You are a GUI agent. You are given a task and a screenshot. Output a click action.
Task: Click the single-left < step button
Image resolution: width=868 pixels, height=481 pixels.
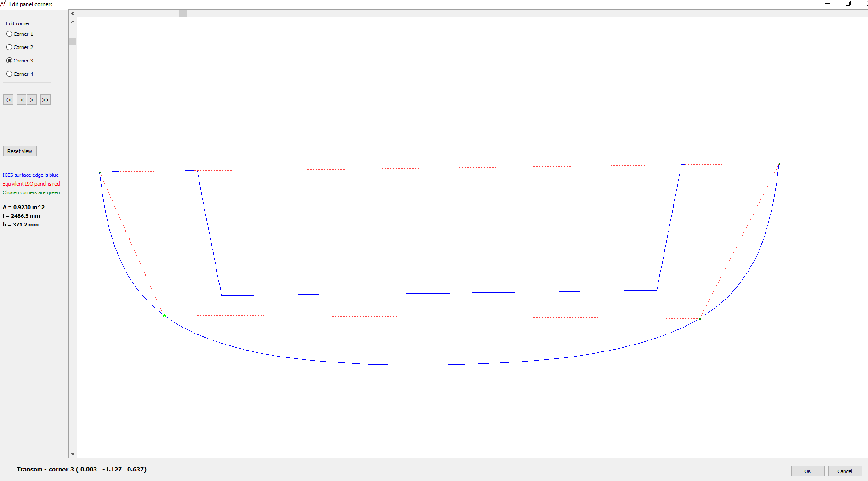22,100
